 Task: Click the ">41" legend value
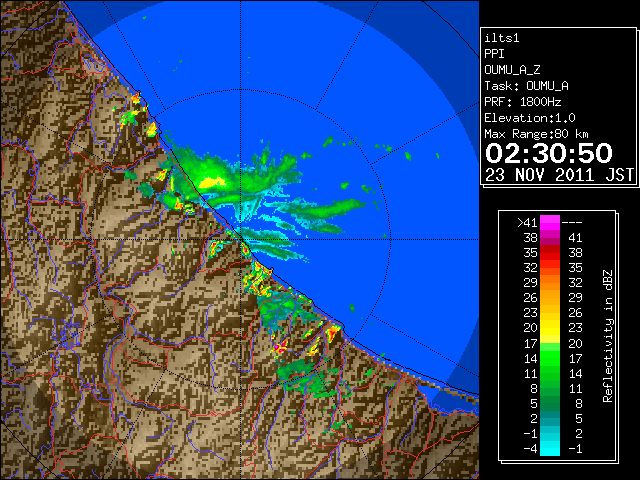pyautogui.click(x=527, y=223)
